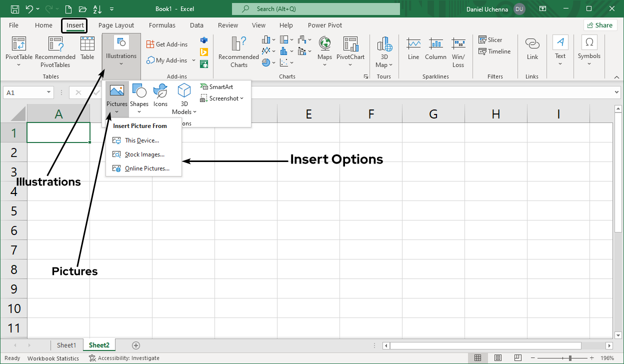Click the Share button
The width and height of the screenshot is (624, 364).
[599, 25]
